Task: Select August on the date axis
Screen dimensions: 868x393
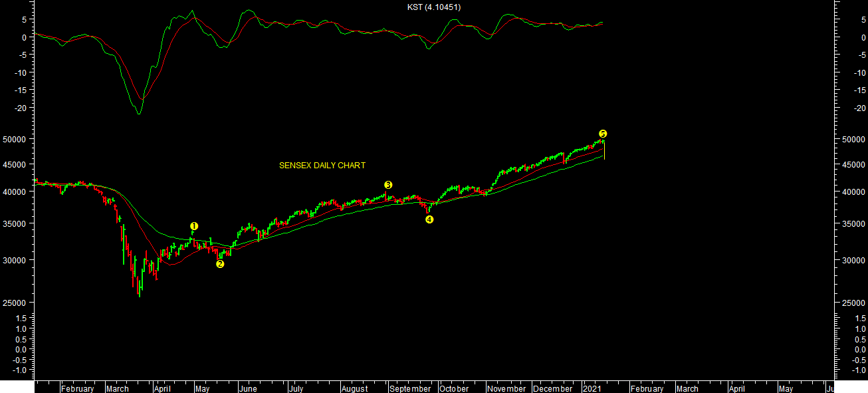Action: click(x=354, y=389)
